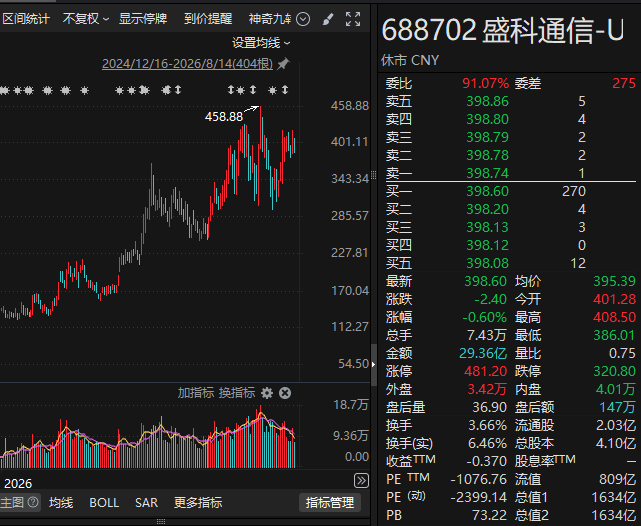Open the drawing brush tool

[x=328, y=19]
